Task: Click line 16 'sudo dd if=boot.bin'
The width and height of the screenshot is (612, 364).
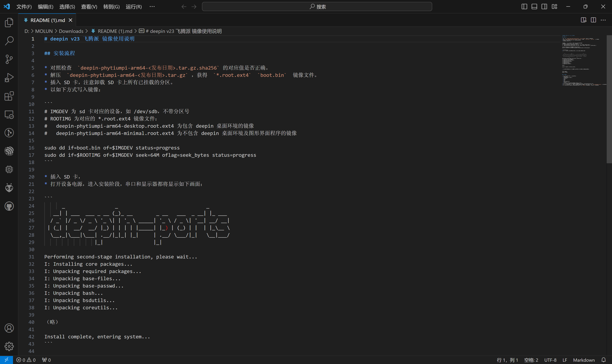Action: click(x=112, y=148)
